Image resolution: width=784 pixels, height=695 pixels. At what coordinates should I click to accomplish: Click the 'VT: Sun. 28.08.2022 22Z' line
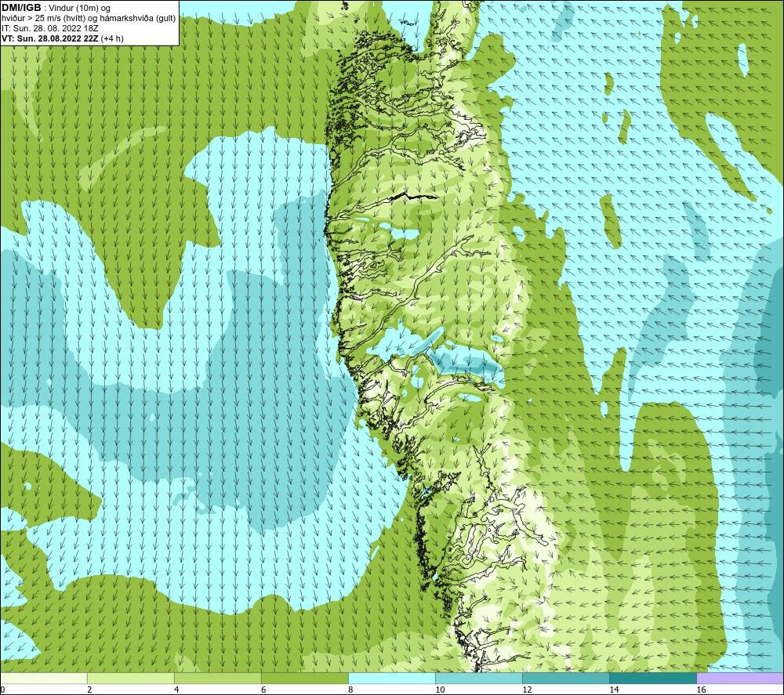(x=50, y=38)
